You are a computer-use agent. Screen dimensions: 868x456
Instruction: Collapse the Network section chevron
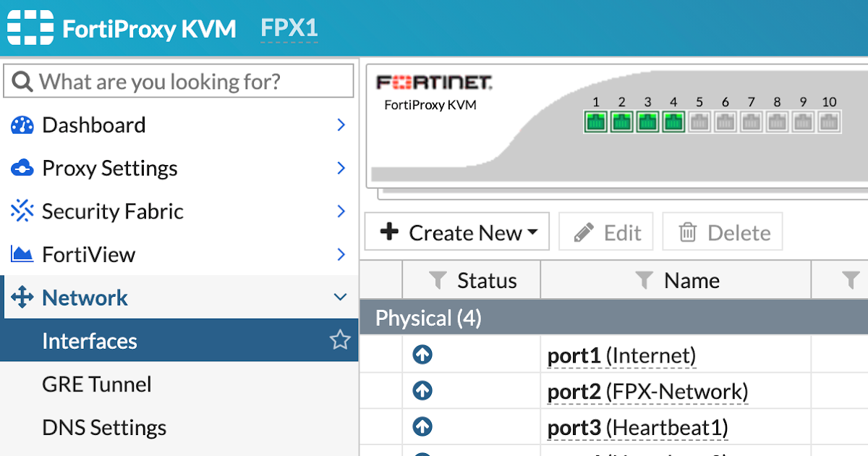click(340, 297)
